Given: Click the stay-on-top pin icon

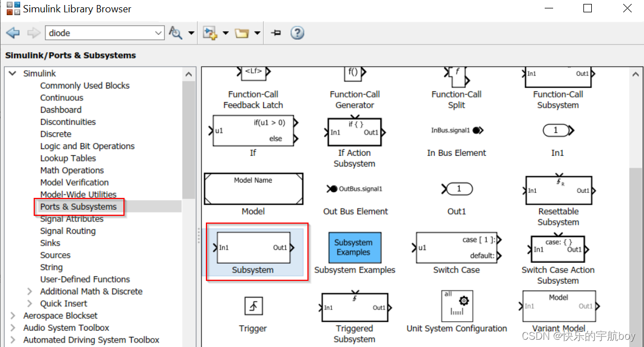Looking at the screenshot, I should (x=276, y=33).
